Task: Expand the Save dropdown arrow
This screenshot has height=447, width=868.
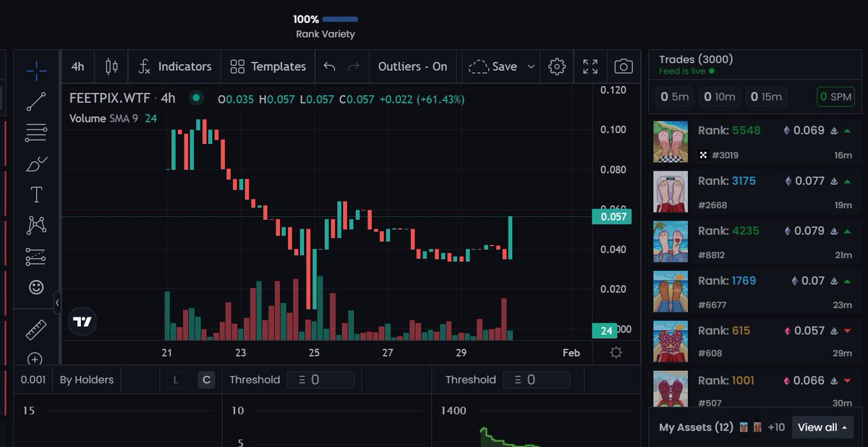Action: (531, 67)
